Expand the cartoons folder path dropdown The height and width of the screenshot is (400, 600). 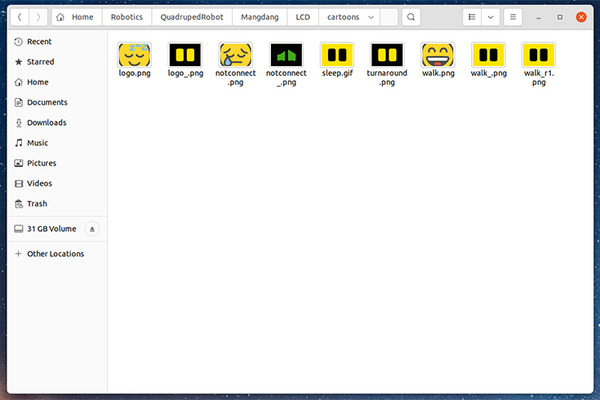tap(372, 17)
